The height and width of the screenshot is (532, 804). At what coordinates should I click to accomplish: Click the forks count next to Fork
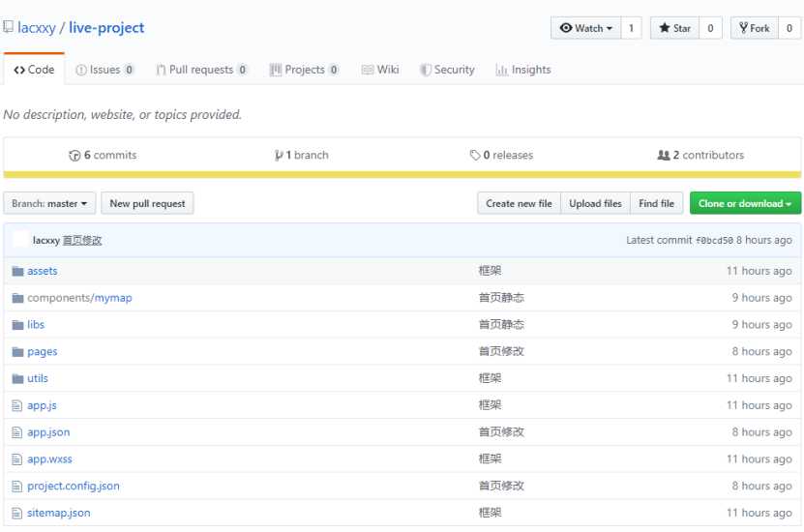coord(789,28)
